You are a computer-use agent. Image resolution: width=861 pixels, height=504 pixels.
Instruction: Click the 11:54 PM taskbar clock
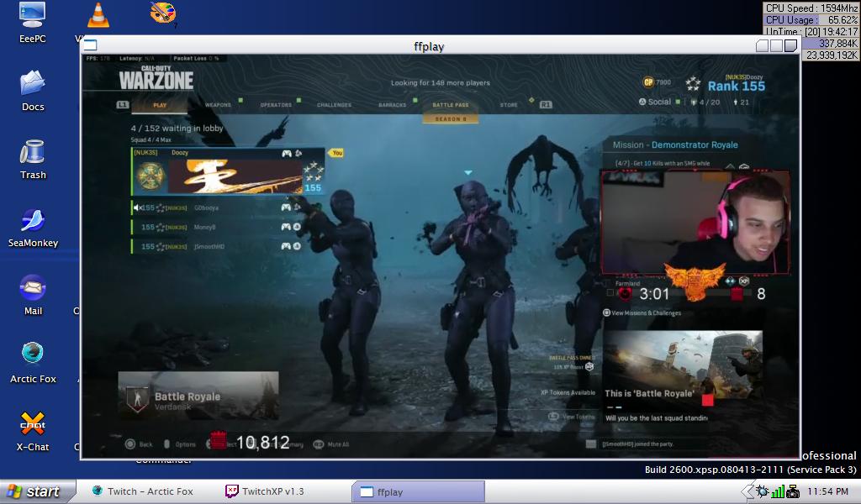(x=827, y=491)
